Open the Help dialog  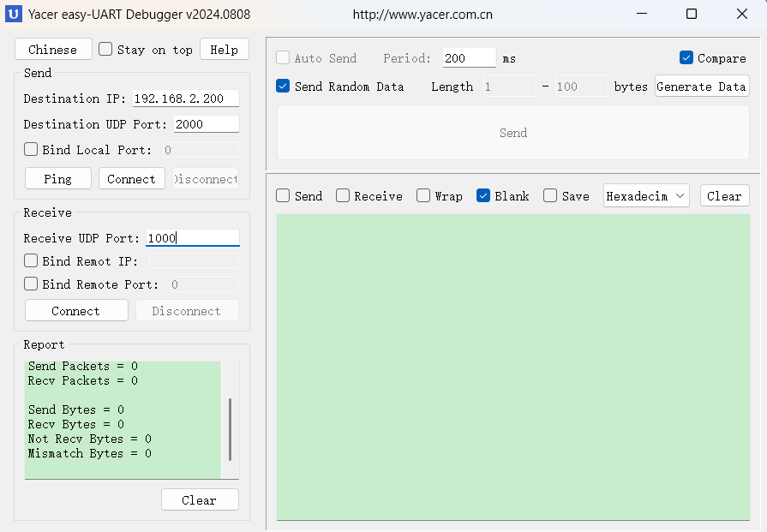[x=224, y=49]
